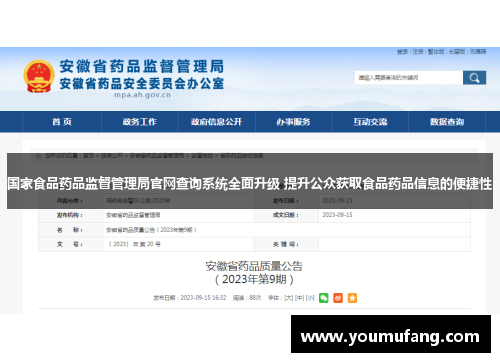Click the 成文日期 value 2023-09-15
This screenshot has width=500, height=362.
pos(337,215)
